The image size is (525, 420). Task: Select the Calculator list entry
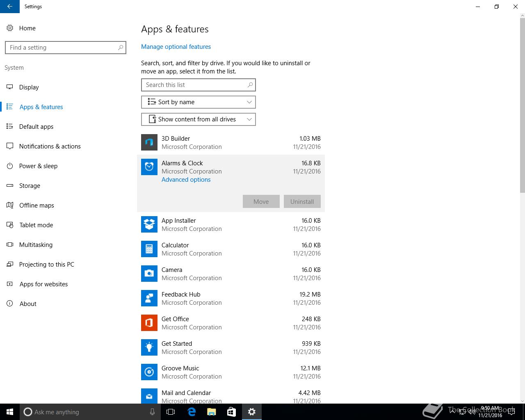pyautogui.click(x=231, y=249)
